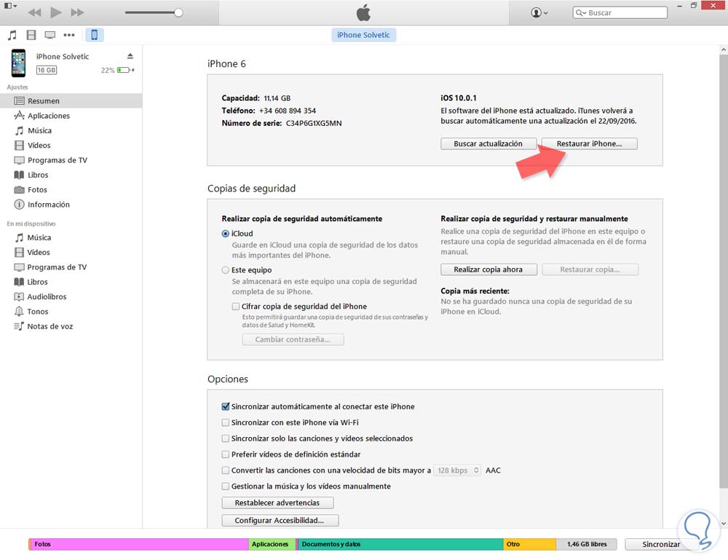Viewport: 728px width, 560px height.
Task: Click the Previous track button
Action: pyautogui.click(x=34, y=12)
